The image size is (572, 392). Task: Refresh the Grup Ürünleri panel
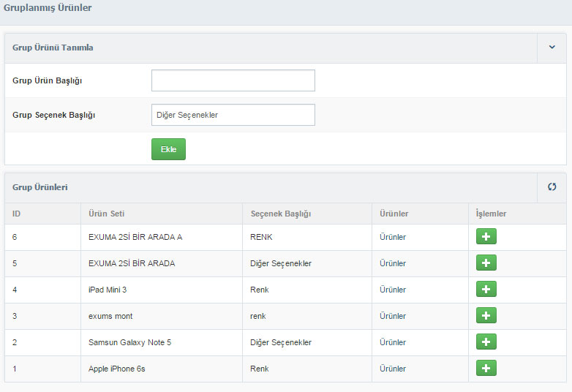(x=552, y=187)
